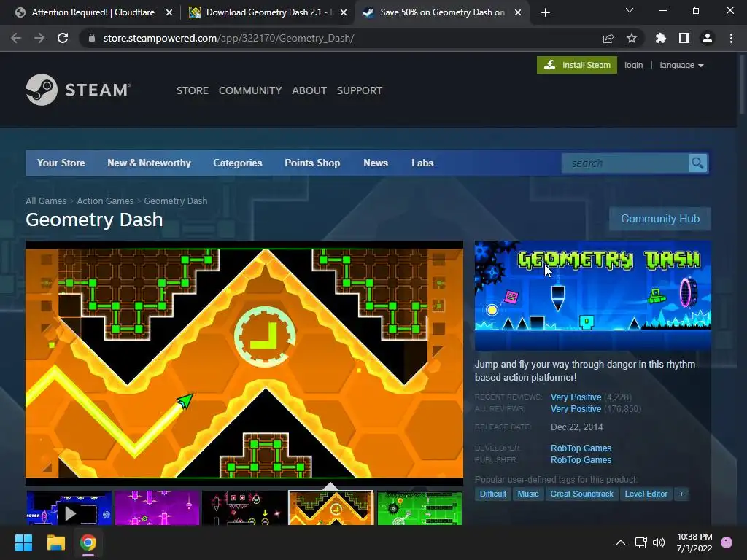This screenshot has height=560, width=747.
Task: Click the Geometry Dash breadcrumb link
Action: click(x=176, y=201)
